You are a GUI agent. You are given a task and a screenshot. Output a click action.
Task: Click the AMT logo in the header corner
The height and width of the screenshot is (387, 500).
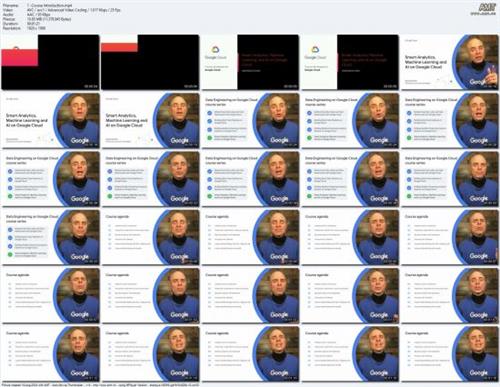(x=487, y=8)
